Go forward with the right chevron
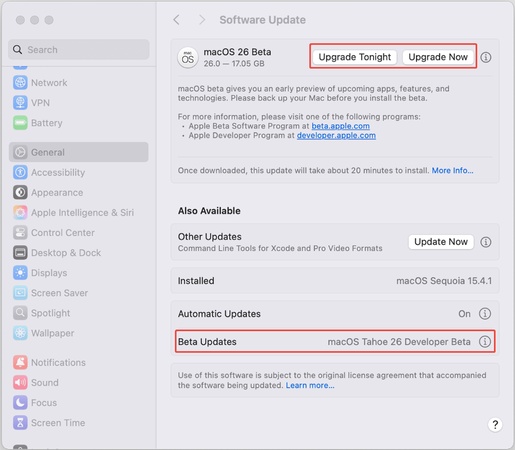Viewport: 515px width, 450px height. coord(202,20)
